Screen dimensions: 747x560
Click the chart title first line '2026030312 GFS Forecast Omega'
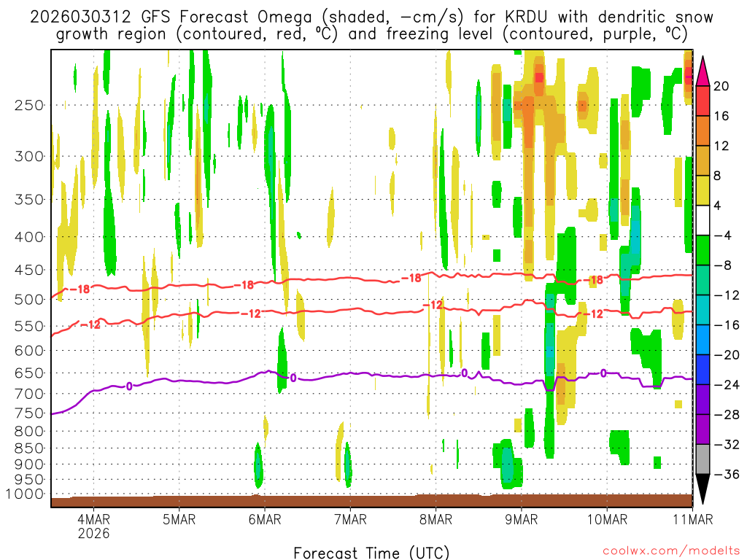[171, 17]
